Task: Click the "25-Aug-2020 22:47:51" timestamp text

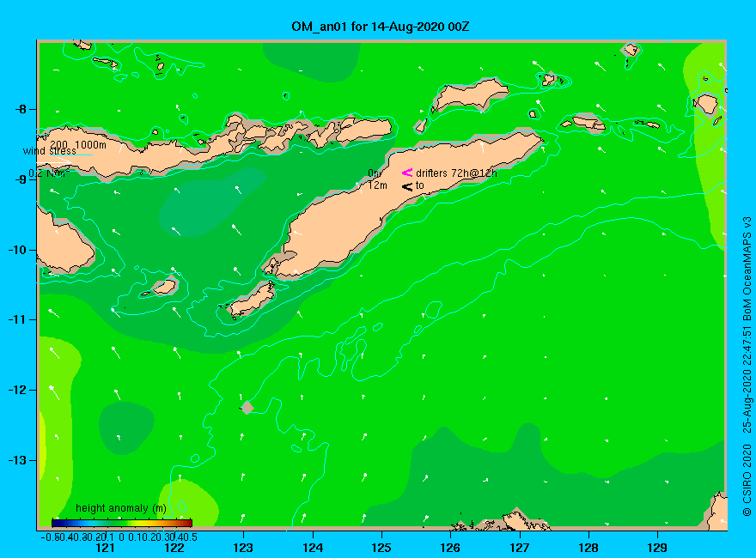Action: pyautogui.click(x=747, y=379)
